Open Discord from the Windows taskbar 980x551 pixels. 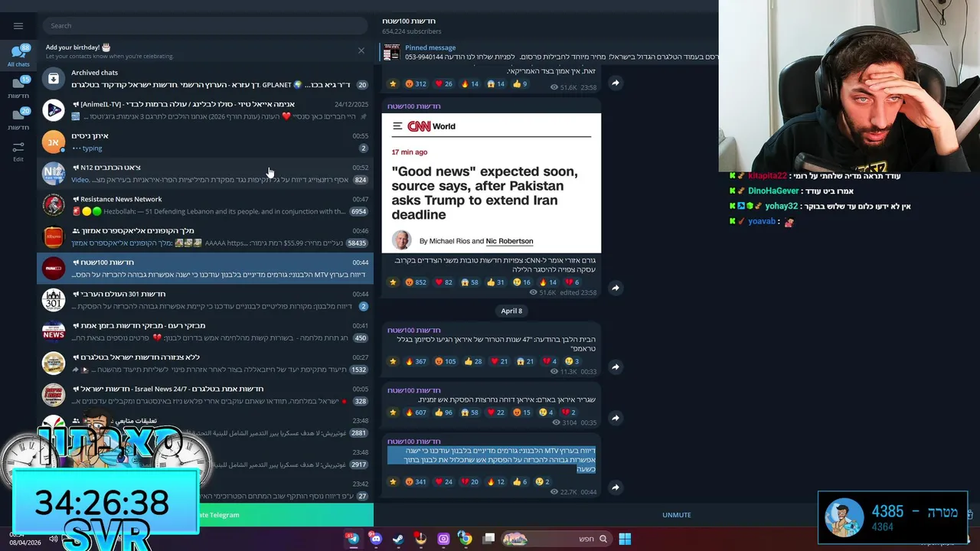point(375,539)
